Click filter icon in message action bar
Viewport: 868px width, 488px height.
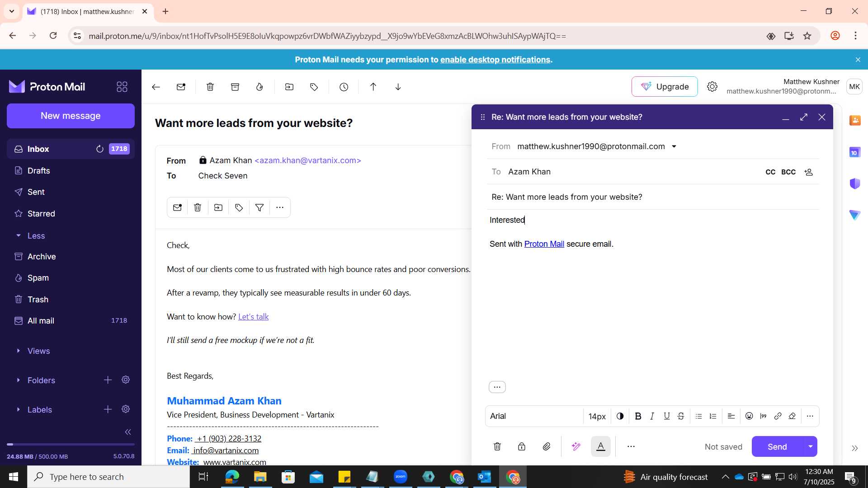click(259, 207)
